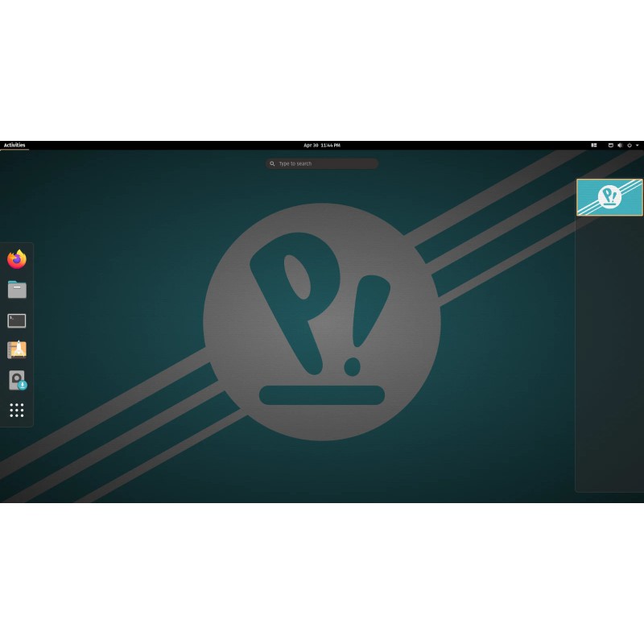The width and height of the screenshot is (644, 644).
Task: Click the empty workspace area below thumbnail
Action: [x=609, y=354]
